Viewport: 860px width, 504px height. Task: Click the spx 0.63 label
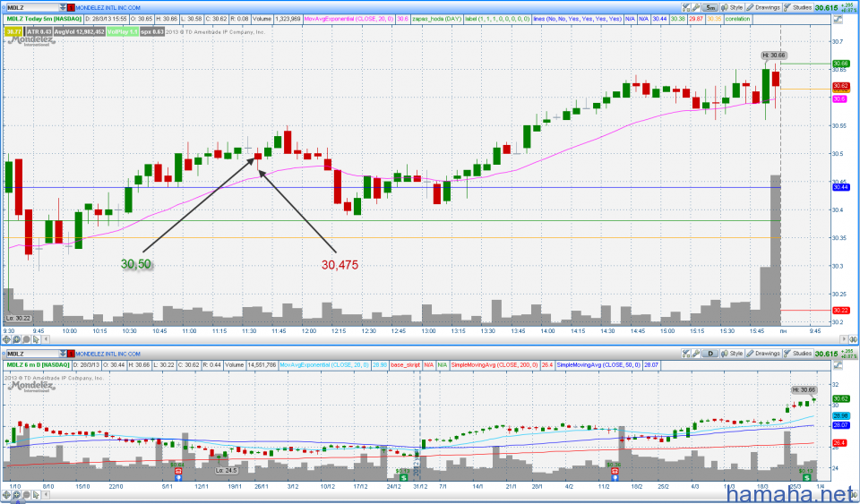coord(152,31)
